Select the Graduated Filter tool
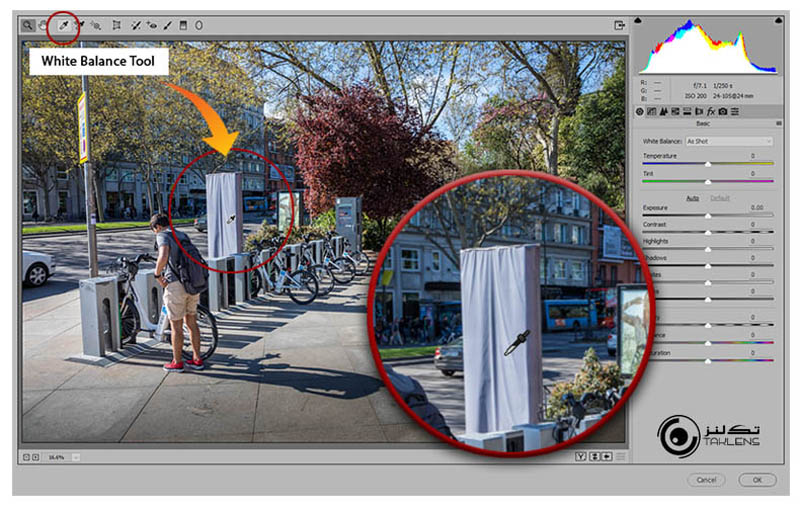Image resolution: width=800 pixels, height=506 pixels. 183,25
